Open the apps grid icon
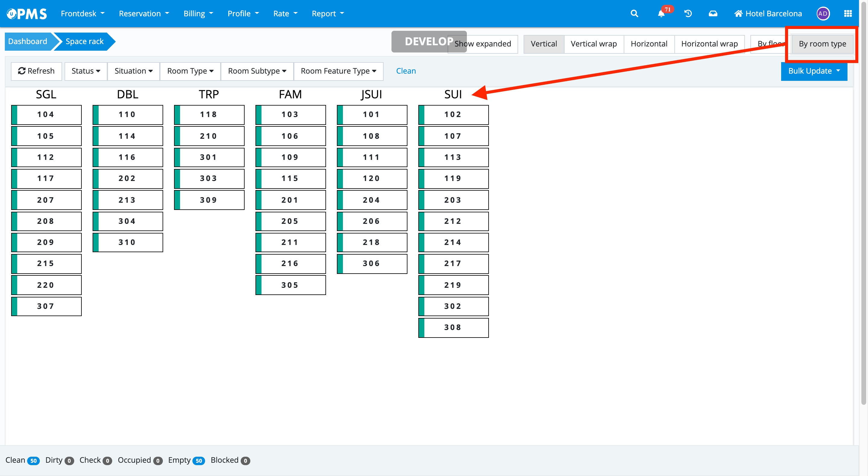The image size is (868, 476). click(x=848, y=14)
